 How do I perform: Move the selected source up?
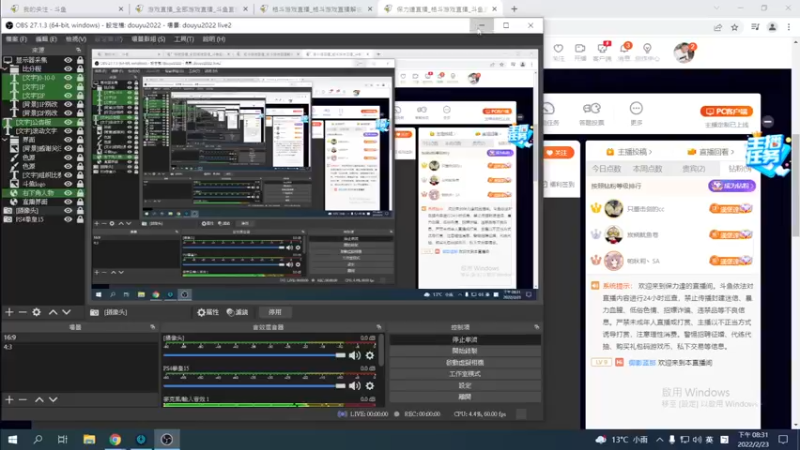pyautogui.click(x=53, y=312)
